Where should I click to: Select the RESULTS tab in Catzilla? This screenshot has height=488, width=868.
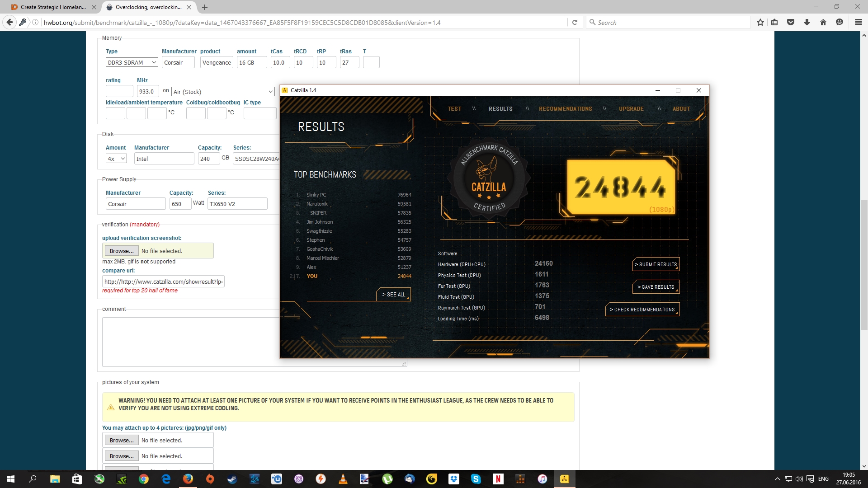500,109
